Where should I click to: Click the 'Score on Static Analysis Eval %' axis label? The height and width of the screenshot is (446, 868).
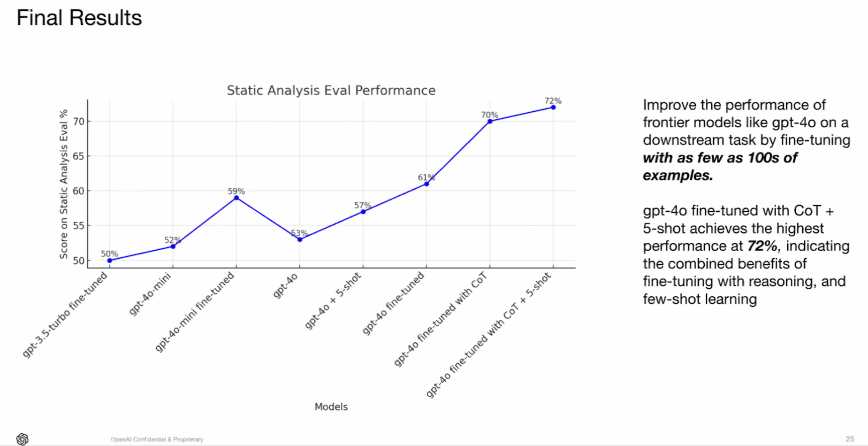(64, 184)
